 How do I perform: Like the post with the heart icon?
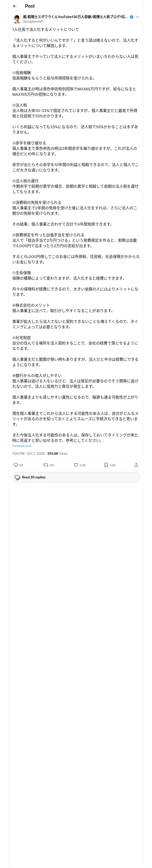76,465
